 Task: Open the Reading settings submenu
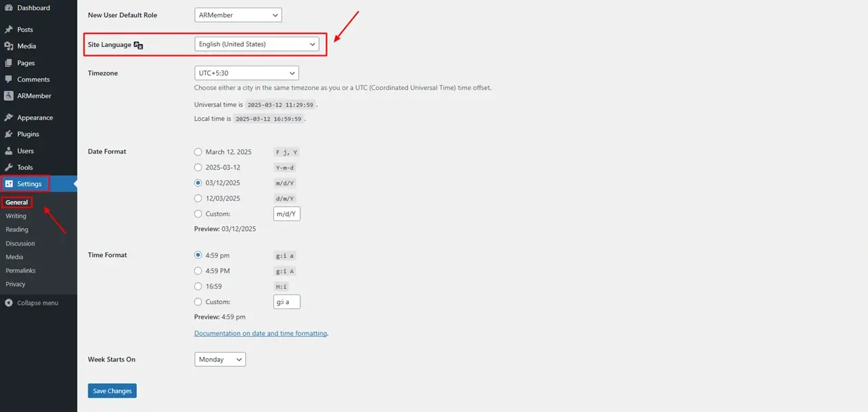pyautogui.click(x=17, y=230)
